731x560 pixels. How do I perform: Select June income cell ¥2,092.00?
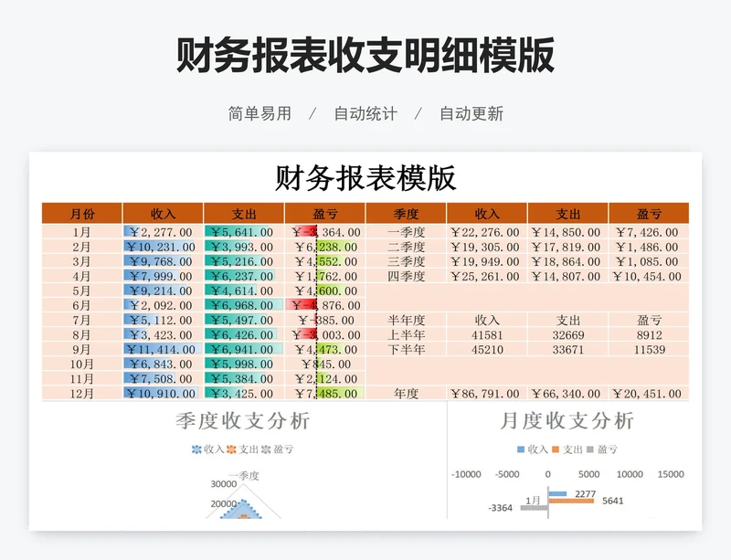pyautogui.click(x=163, y=305)
